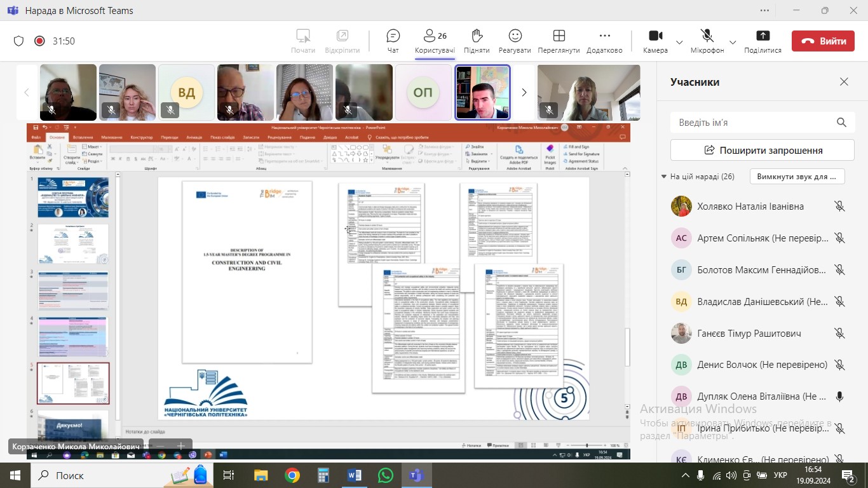The image size is (868, 488).
Task: Open the More actions menu
Action: 604,41
